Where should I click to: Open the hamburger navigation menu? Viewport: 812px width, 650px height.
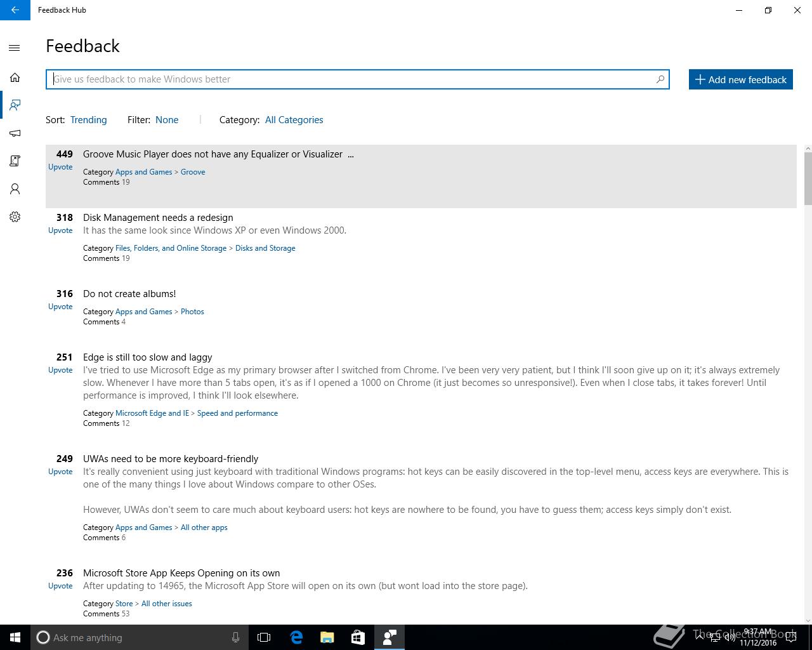(15, 48)
